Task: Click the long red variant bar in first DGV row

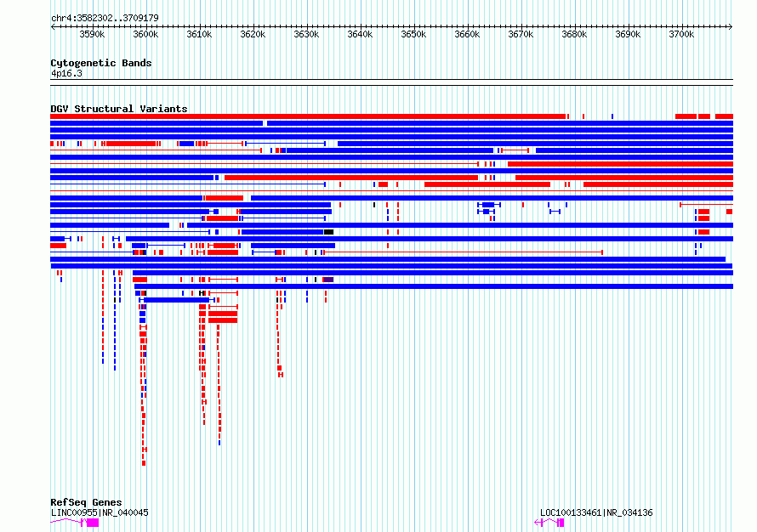Action: [x=308, y=116]
